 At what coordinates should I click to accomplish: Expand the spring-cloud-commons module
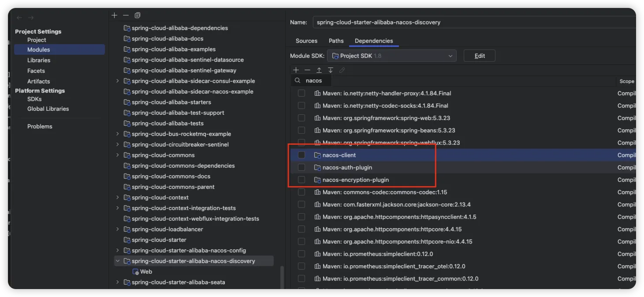pyautogui.click(x=118, y=155)
